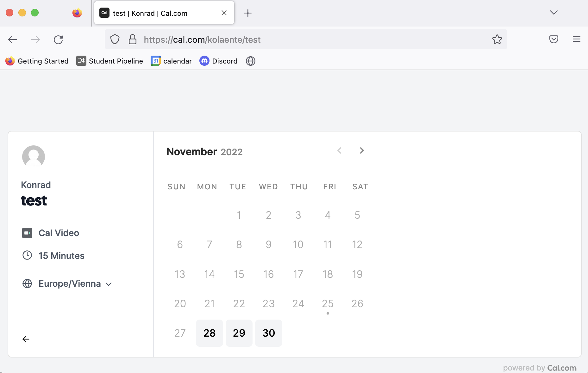Click the back arrow on the booking card

click(x=26, y=339)
